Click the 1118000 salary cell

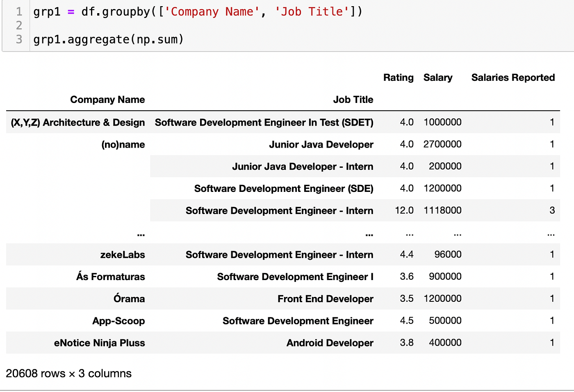tap(442, 210)
